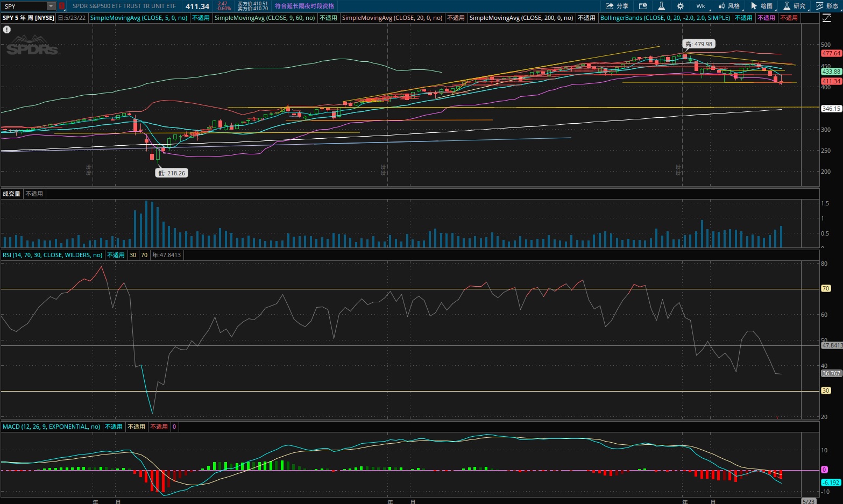Open the flask icon beside the gear
This screenshot has width=843, height=504.
tap(662, 6)
